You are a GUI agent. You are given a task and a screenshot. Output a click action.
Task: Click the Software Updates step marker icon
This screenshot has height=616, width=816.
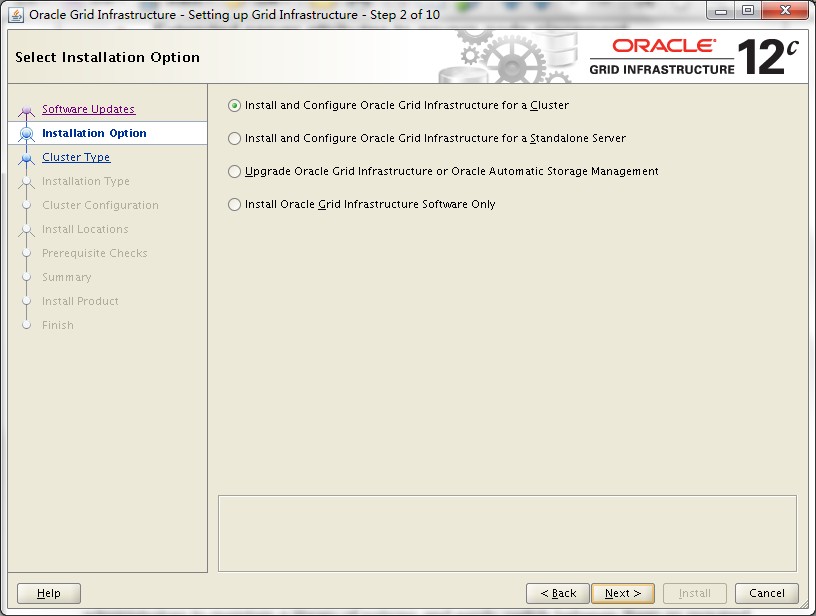click(x=27, y=110)
